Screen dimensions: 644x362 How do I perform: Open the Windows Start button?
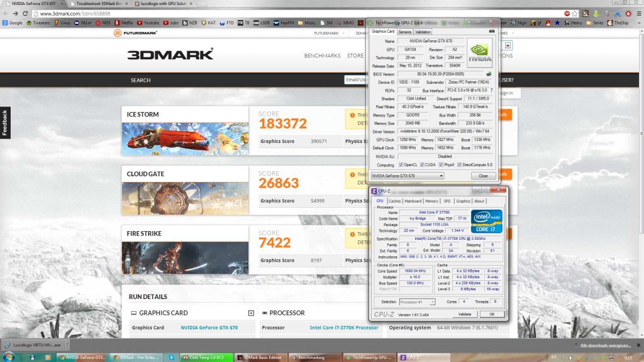(9, 357)
